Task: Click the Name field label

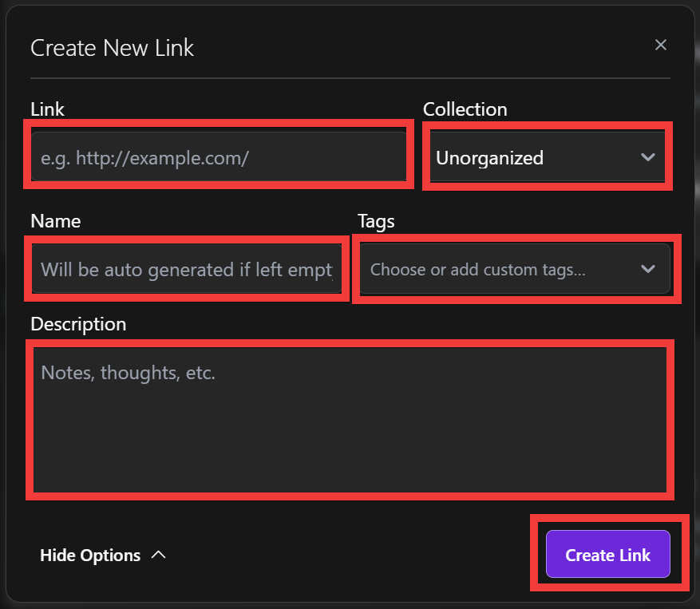Action: click(55, 221)
